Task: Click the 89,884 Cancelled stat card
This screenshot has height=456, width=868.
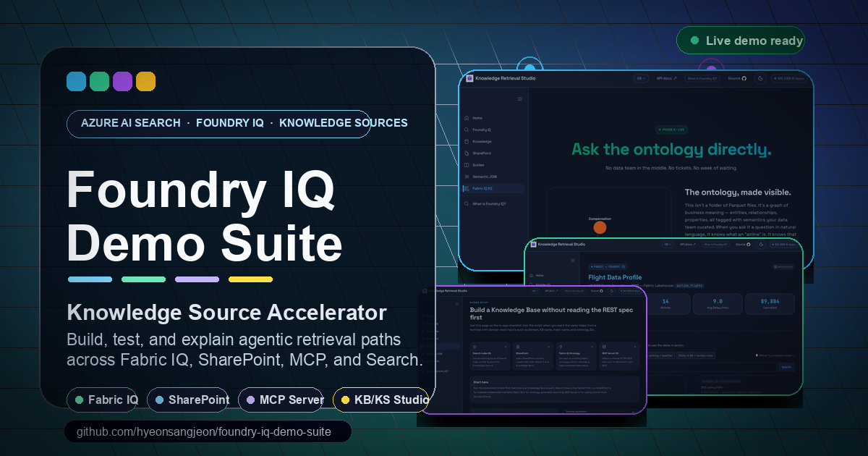Action: [x=770, y=304]
